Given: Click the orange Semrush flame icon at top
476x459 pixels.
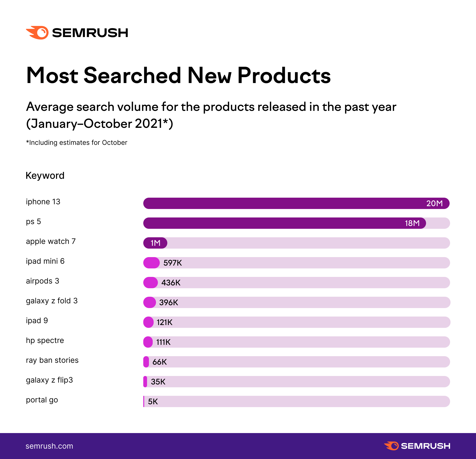Looking at the screenshot, I should click(x=38, y=33).
